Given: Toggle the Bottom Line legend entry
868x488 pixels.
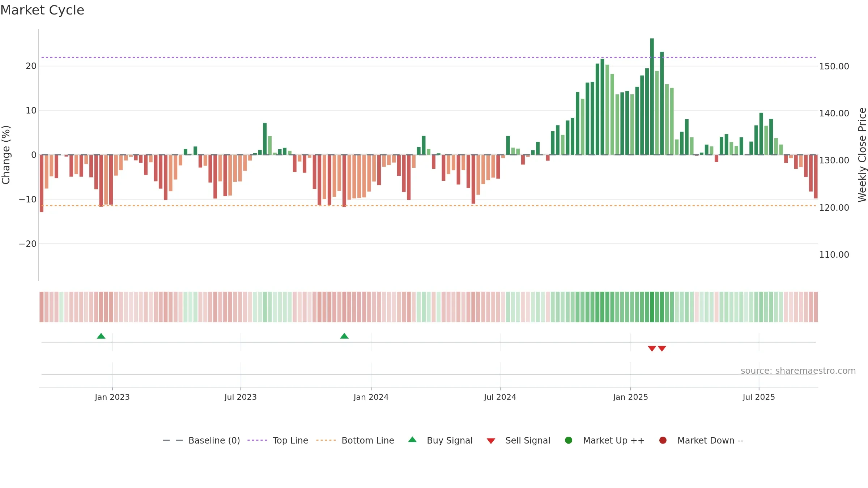Looking at the screenshot, I should tap(355, 440).
